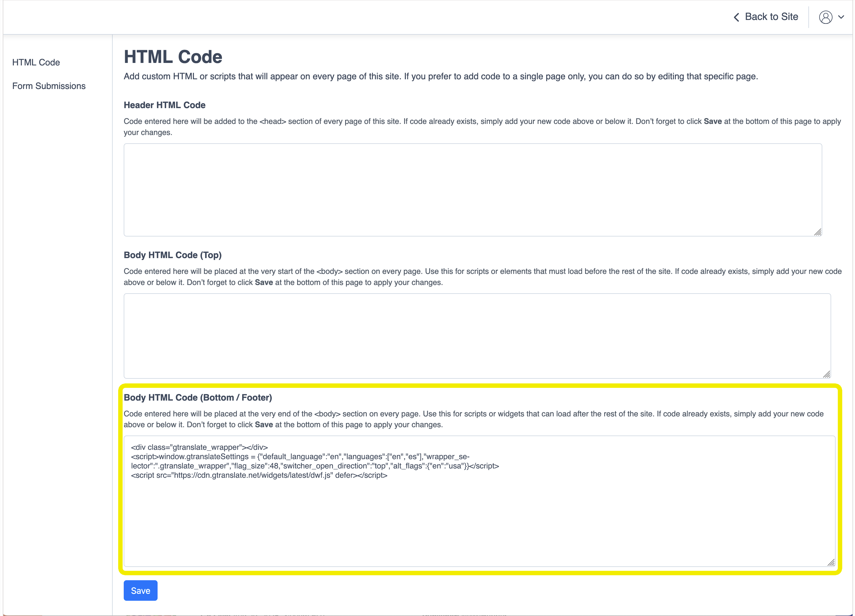
Task: Click the "HTML Code" page heading
Action: tap(173, 57)
